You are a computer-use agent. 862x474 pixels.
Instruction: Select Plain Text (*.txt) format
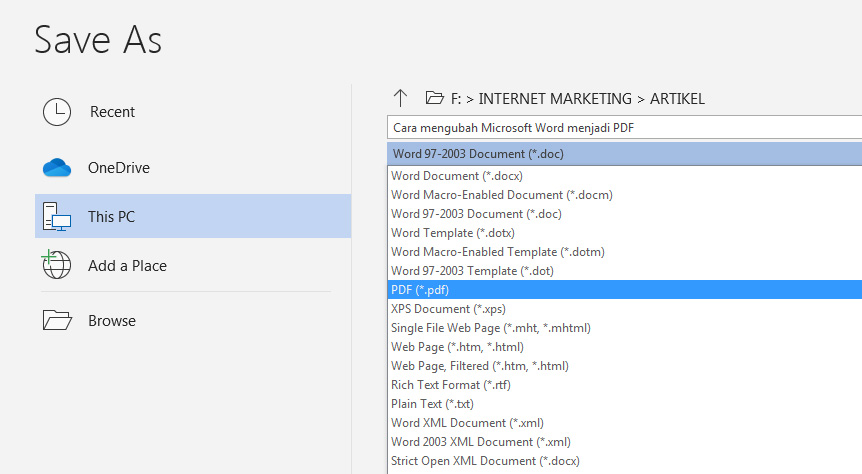click(625, 404)
